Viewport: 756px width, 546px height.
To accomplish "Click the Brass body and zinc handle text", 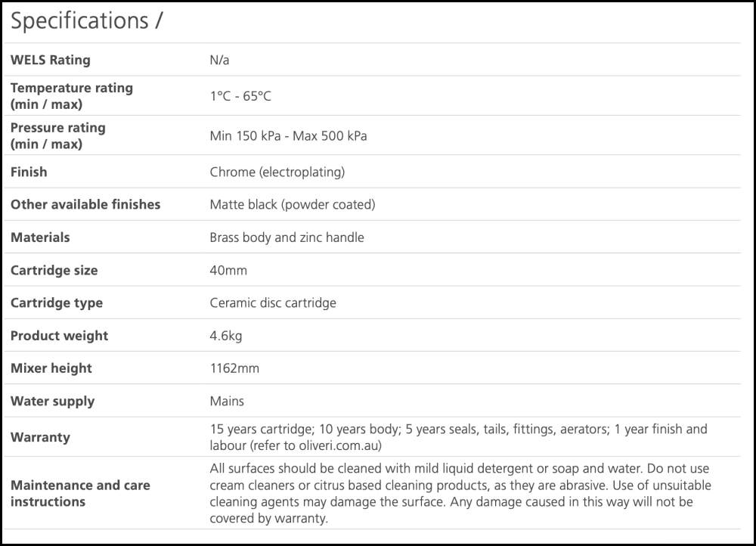I will click(x=287, y=237).
